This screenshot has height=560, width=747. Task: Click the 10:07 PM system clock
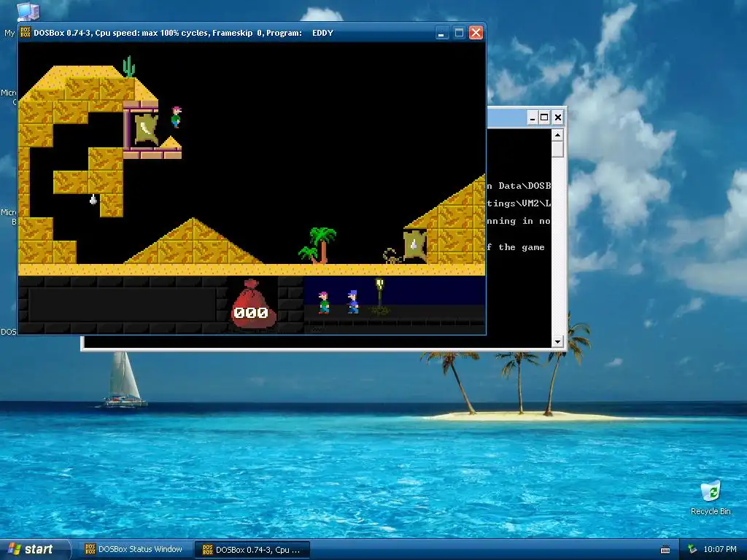tap(720, 550)
